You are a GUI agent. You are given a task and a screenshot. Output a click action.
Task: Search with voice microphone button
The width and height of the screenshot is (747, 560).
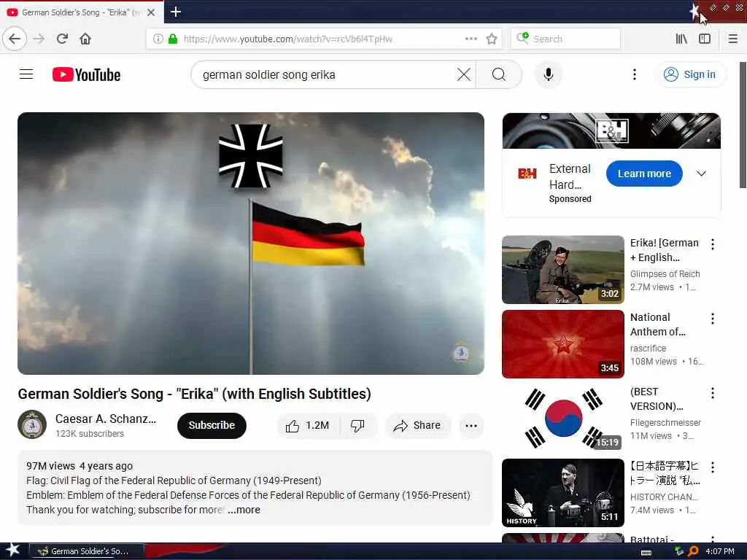coord(549,74)
